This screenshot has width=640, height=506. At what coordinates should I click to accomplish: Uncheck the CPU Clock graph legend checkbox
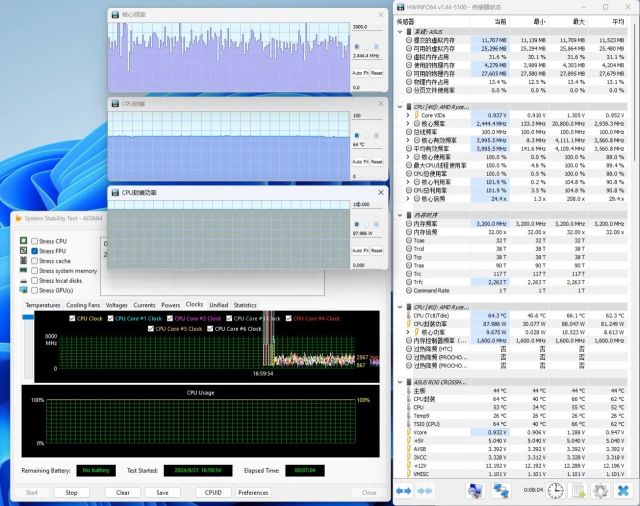click(x=72, y=318)
